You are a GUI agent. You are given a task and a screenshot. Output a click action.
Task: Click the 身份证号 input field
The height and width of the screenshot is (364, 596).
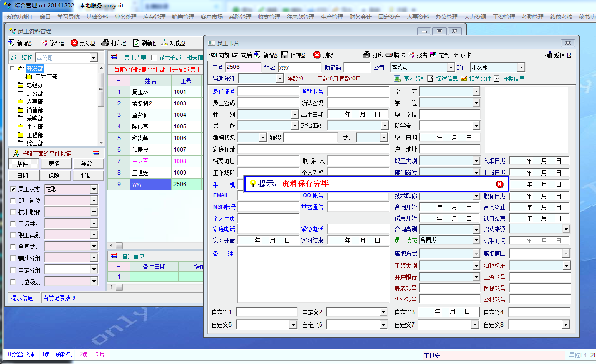[x=268, y=91]
